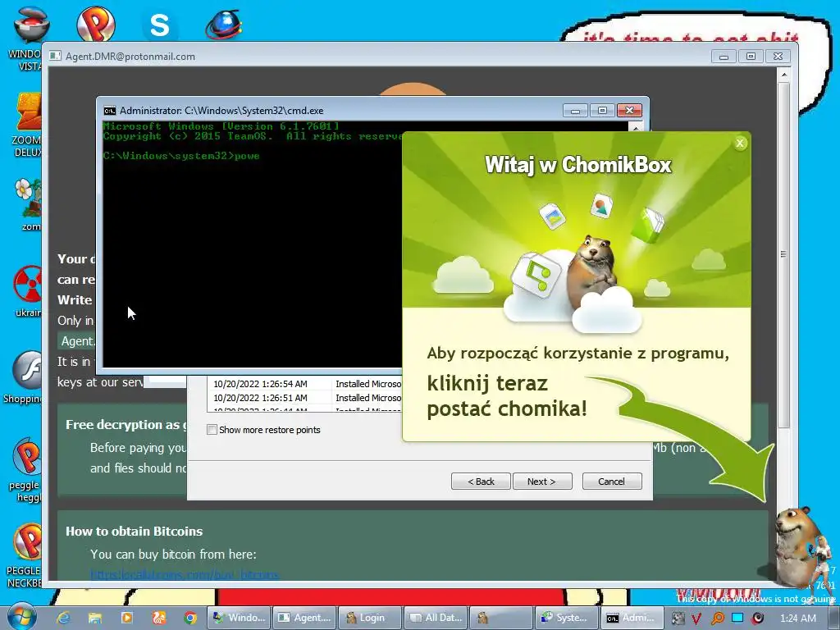Close the Agent.DMR@protonmail.com window
This screenshot has height=630, width=840.
[x=778, y=57]
